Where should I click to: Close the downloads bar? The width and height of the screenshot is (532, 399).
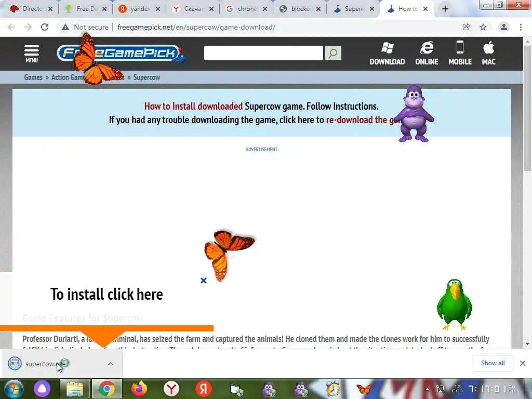(x=523, y=363)
